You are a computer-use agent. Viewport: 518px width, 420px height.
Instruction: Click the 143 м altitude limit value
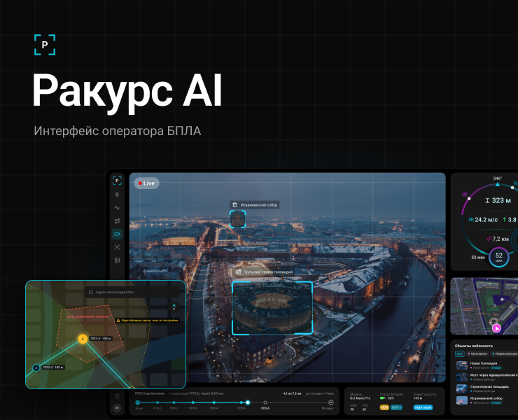(418, 398)
